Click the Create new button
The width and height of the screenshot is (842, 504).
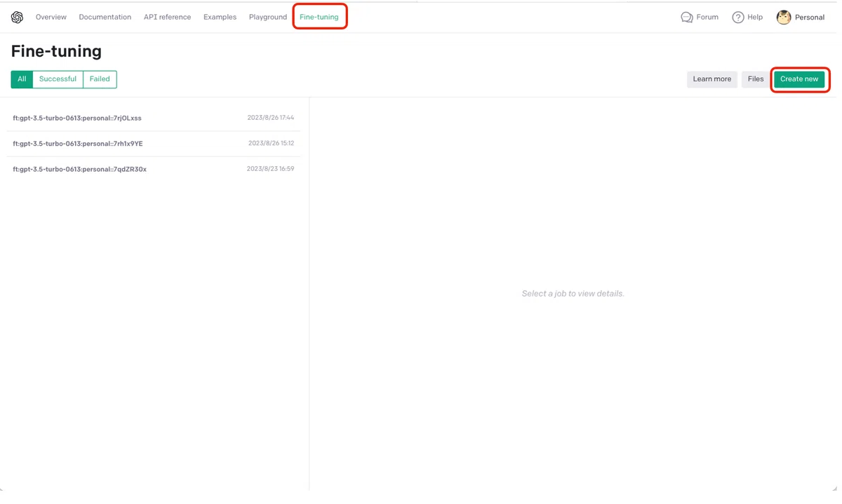point(799,79)
